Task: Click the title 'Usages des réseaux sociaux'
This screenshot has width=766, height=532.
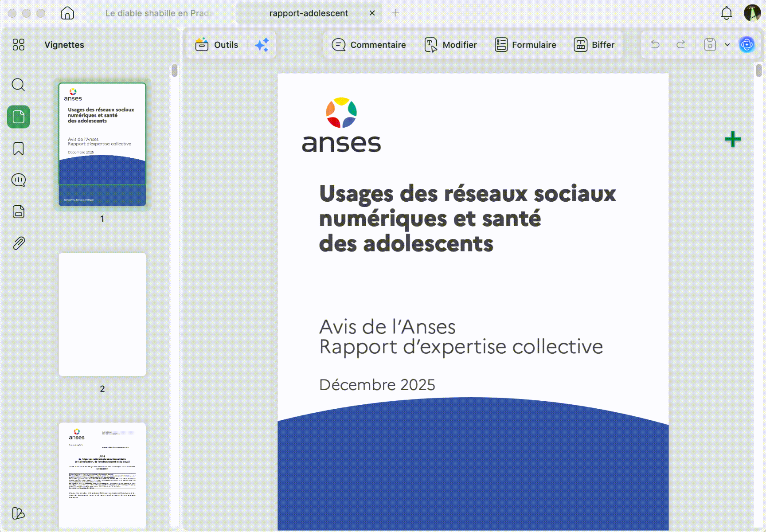Action: pos(468,194)
